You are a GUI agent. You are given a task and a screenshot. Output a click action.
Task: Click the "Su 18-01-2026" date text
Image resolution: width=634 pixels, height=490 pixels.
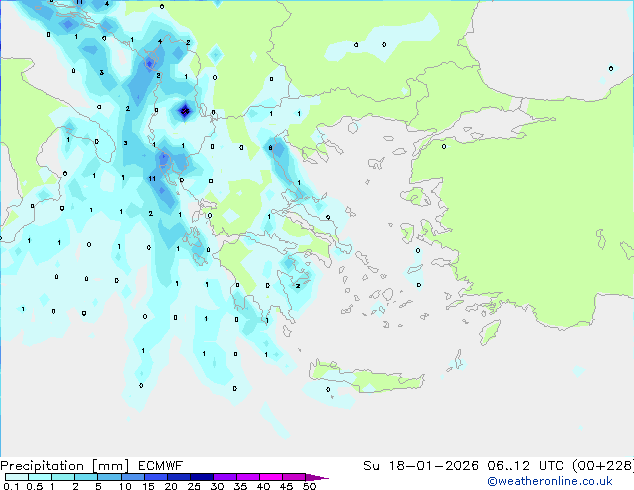tap(421, 466)
